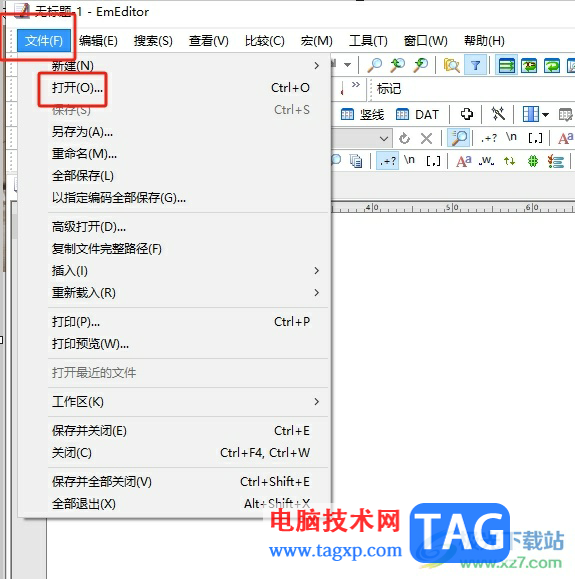This screenshot has height=579, width=575.
Task: Click the filter bar X abort icon
Action: point(427,139)
